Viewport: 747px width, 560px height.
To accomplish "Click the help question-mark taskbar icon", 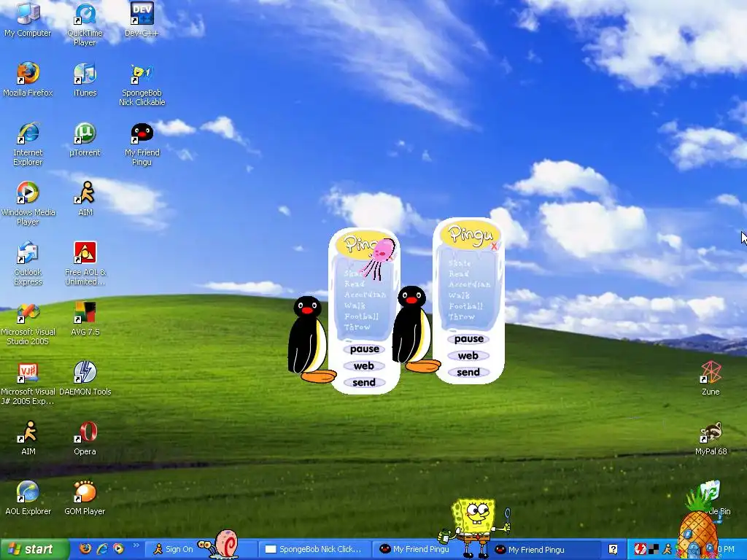I will [613, 549].
